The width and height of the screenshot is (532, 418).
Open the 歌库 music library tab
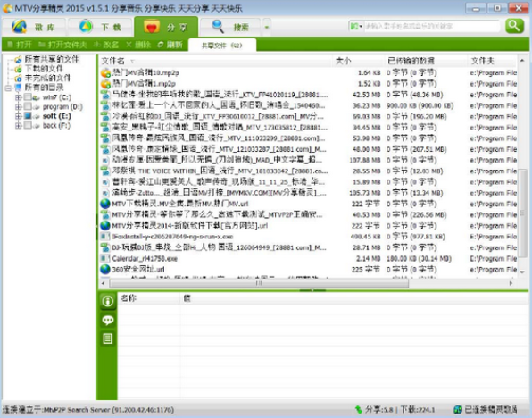point(34,27)
